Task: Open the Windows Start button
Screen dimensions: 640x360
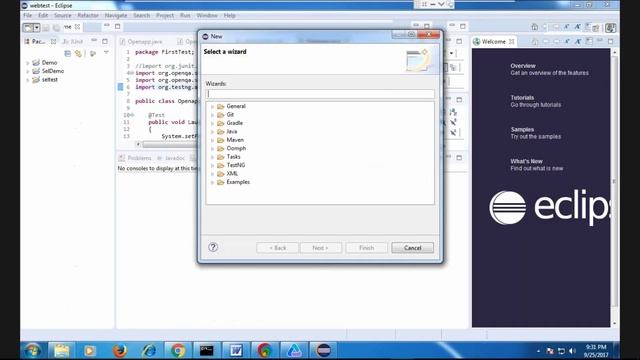Action: [32, 351]
